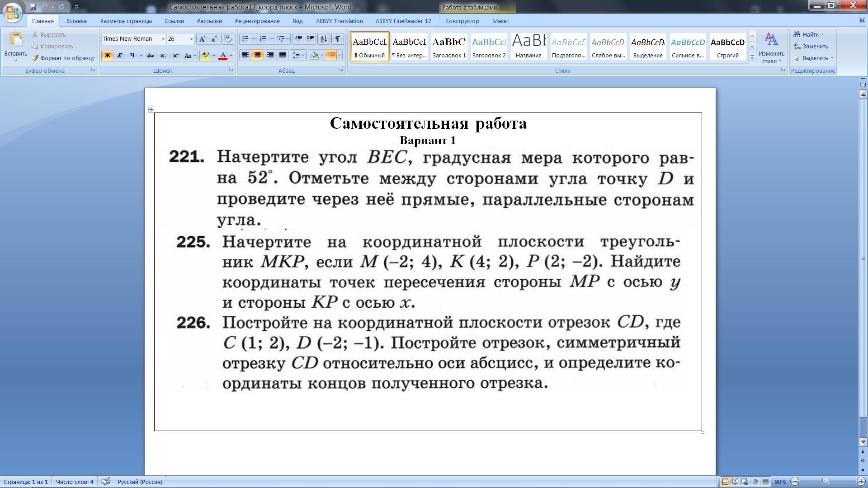This screenshot has height=488, width=868.
Task: Expand the Styles gallery more arrow
Action: [752, 57]
